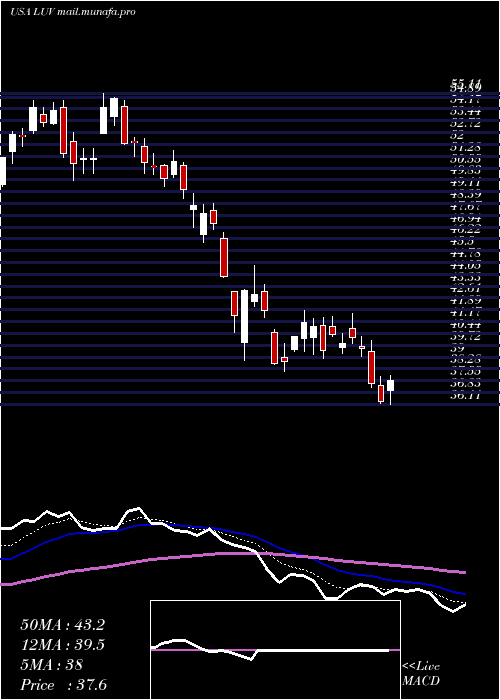
Task: Click the 'USA LUV mail.munafa.pro' chart title
Action: click(x=73, y=12)
